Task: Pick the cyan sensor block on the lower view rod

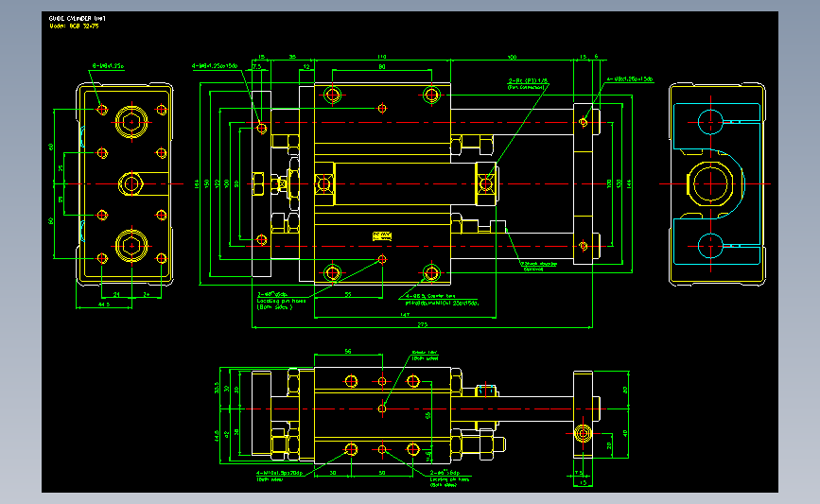Action: click(486, 391)
